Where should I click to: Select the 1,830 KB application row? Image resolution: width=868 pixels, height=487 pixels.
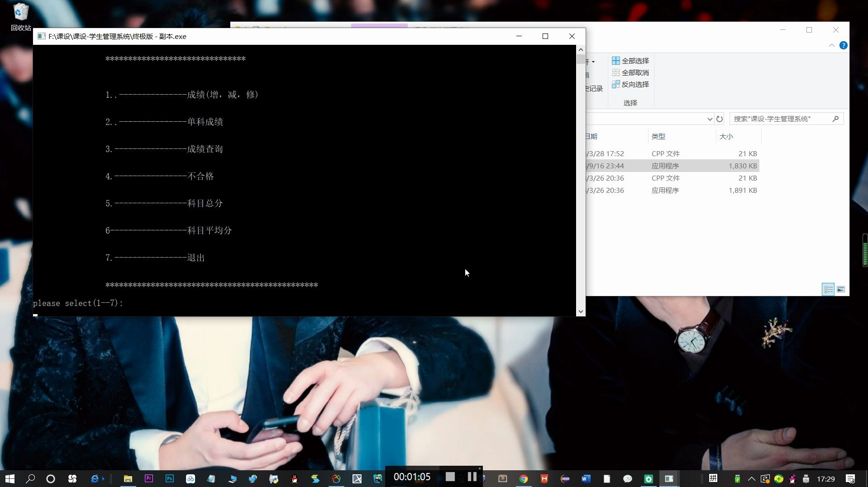pos(672,166)
